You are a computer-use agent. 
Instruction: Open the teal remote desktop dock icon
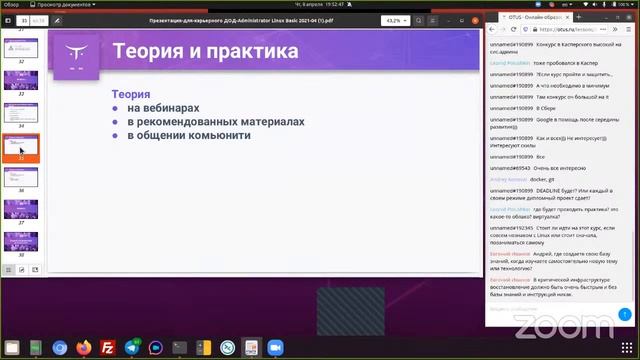(228, 348)
